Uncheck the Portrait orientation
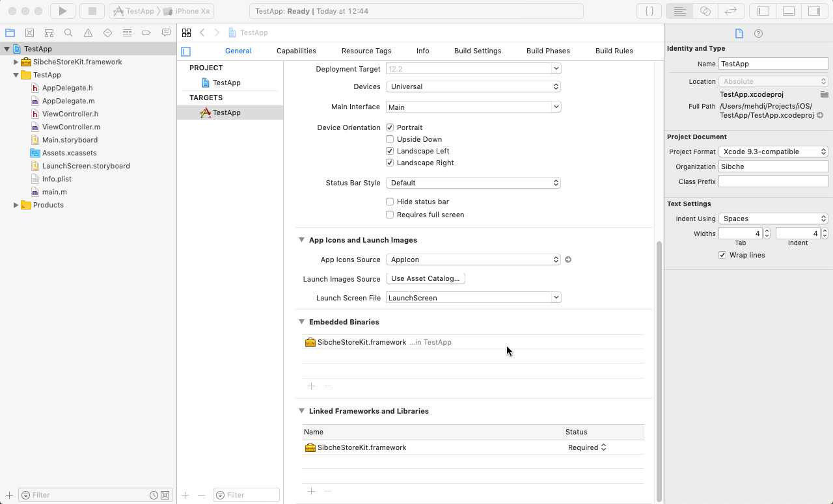Viewport: 833px width, 504px height. (x=390, y=127)
